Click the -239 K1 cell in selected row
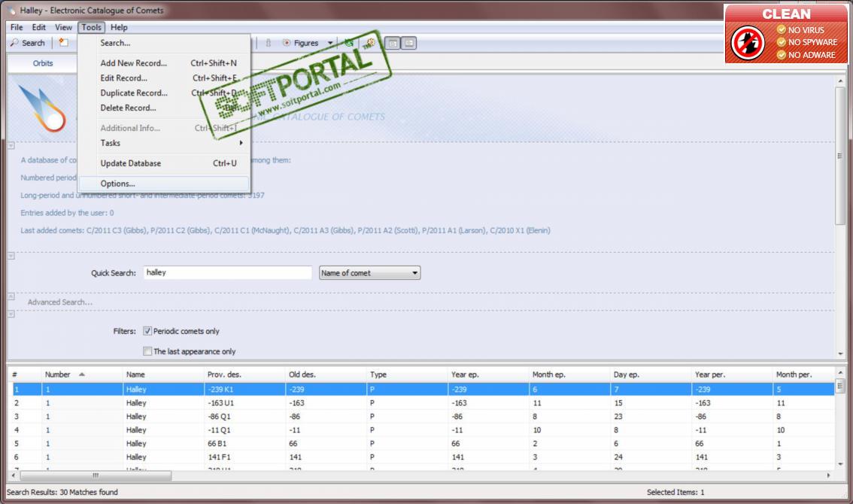Screen dimensions: 853x504 [244, 390]
